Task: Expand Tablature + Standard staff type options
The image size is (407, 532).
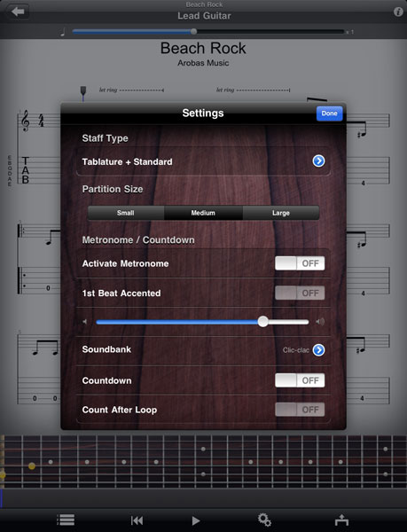Action: coord(318,161)
